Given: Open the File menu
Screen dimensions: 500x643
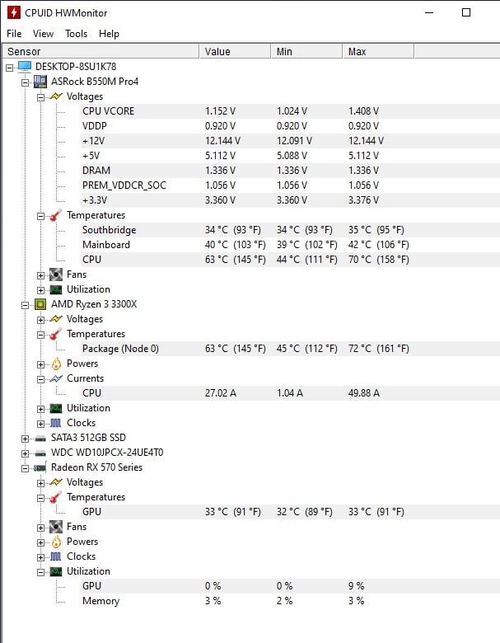Looking at the screenshot, I should 14,34.
